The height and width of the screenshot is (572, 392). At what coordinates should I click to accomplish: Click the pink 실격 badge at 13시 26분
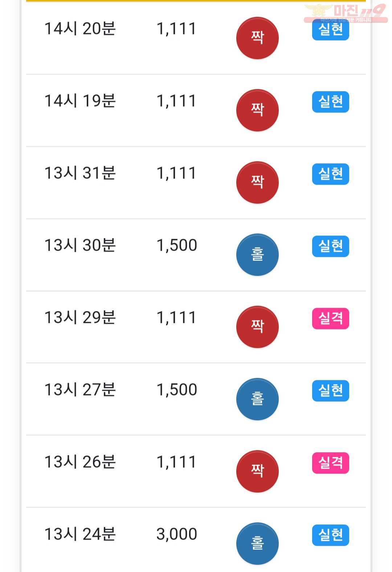pyautogui.click(x=331, y=463)
